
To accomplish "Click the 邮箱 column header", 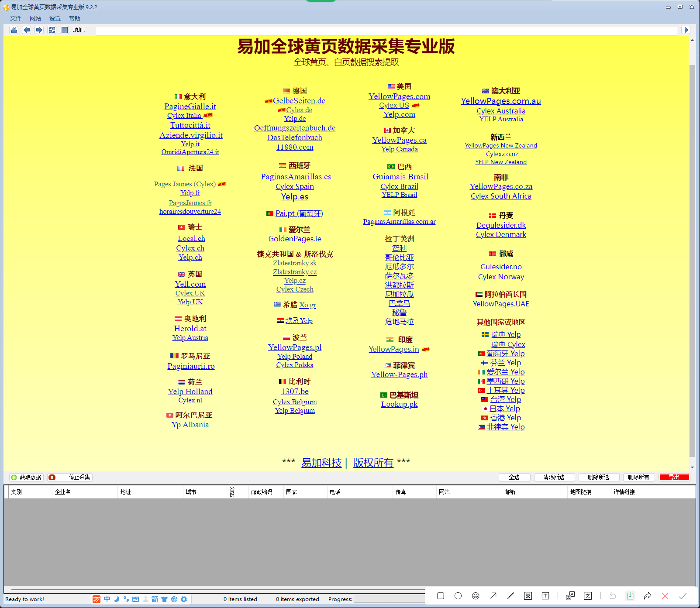I will (534, 492).
